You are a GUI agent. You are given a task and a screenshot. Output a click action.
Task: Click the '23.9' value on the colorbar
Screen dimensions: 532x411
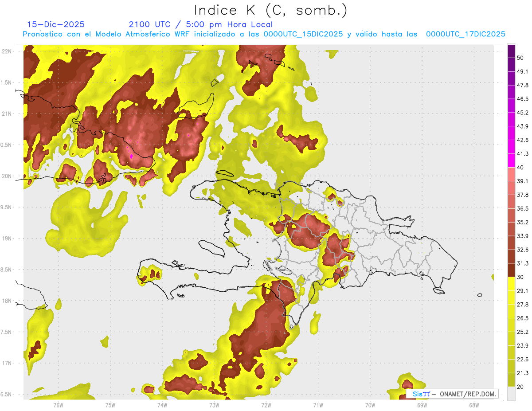point(523,346)
